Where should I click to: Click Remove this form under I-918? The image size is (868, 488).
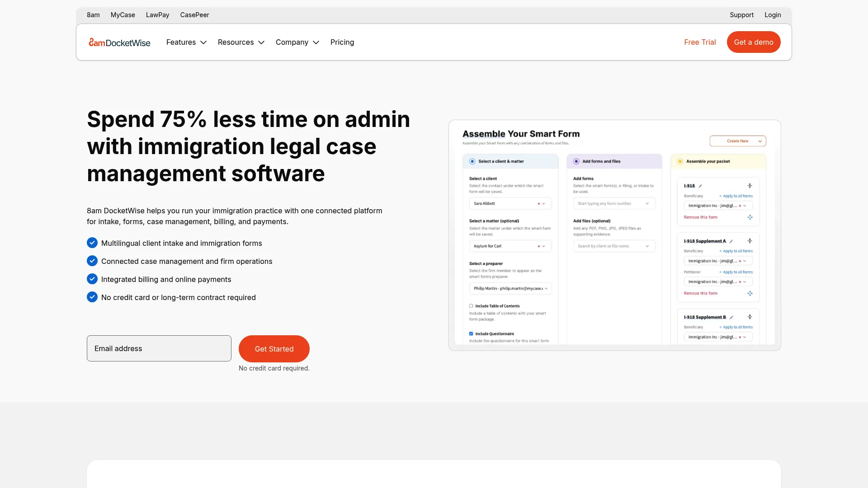pyautogui.click(x=700, y=217)
